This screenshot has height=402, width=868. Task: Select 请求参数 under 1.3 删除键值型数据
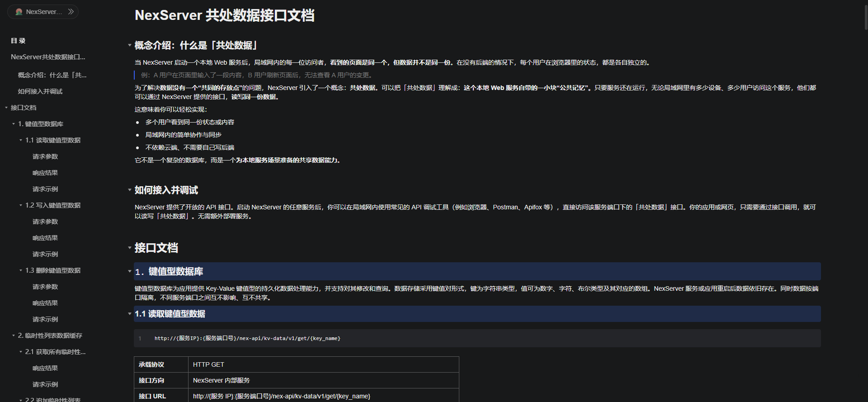(x=45, y=287)
